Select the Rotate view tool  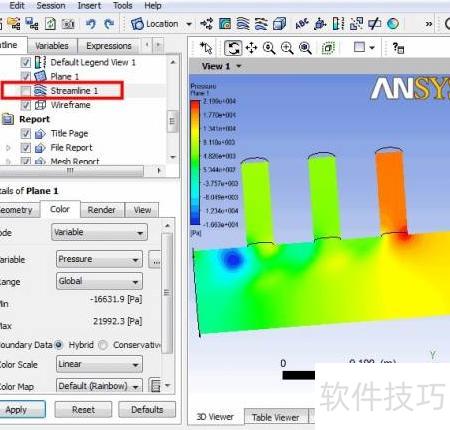pos(233,48)
